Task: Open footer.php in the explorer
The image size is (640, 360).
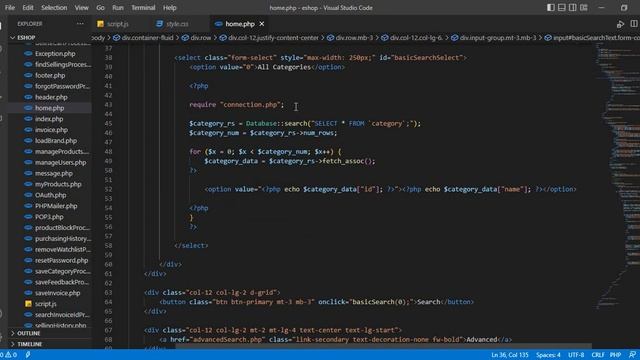Action: point(50,76)
